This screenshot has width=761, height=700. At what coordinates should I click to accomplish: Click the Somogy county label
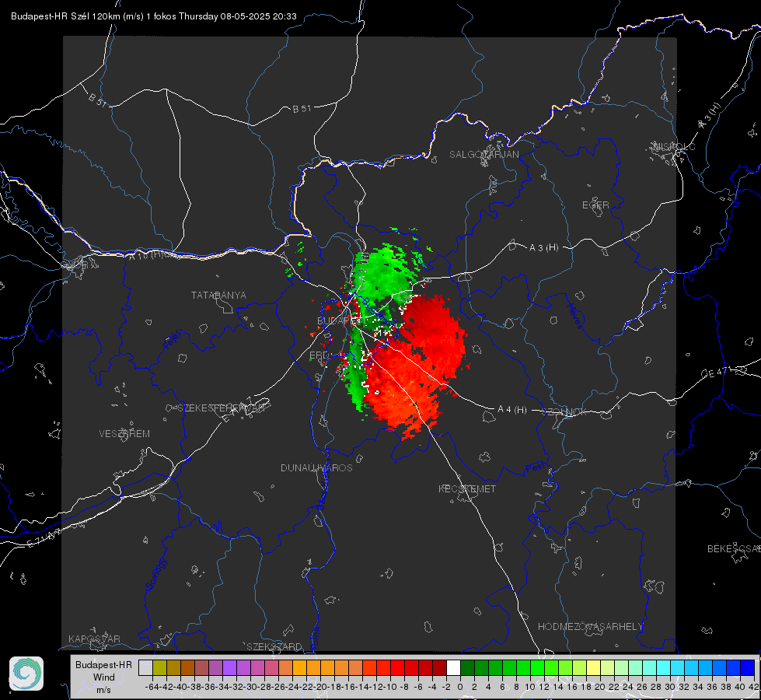pos(156,574)
